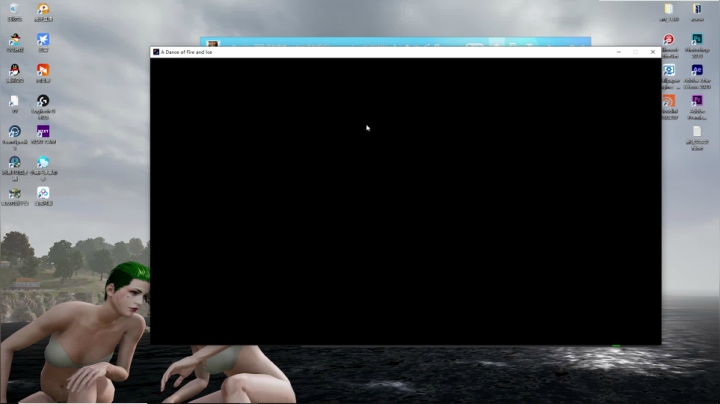Launch the Adobe Premiere Pro shortcut

[697, 101]
